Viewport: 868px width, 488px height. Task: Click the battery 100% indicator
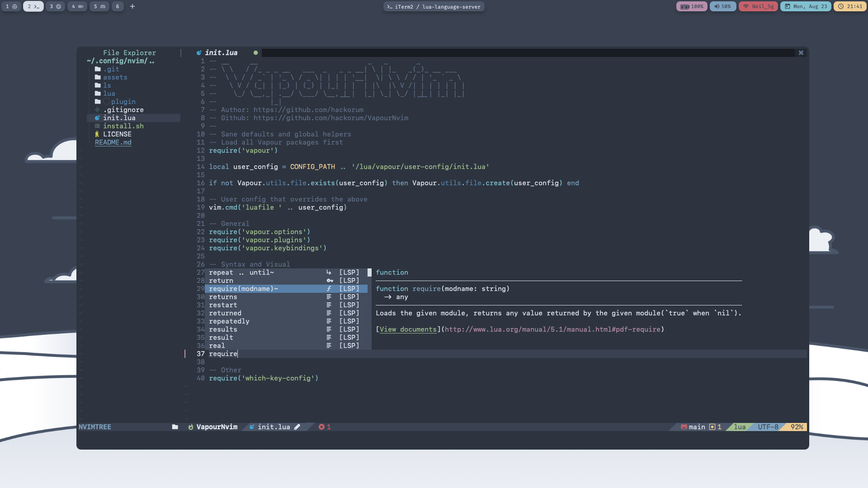coord(692,7)
